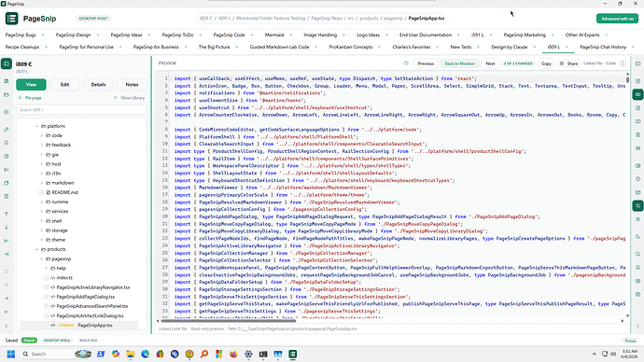Click the pencil edit icon in left sidebar
644x362 pixels.
pyautogui.click(x=7, y=130)
